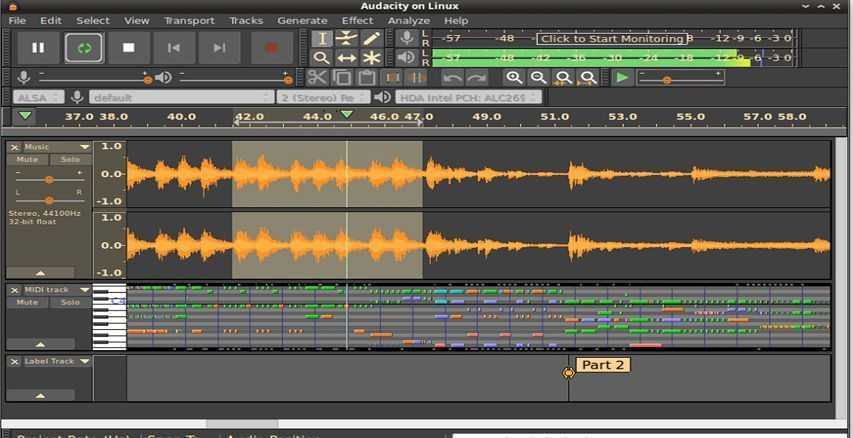Screen dimensions: 853x438
Task: Cut selection with the scissors icon
Action: point(317,78)
